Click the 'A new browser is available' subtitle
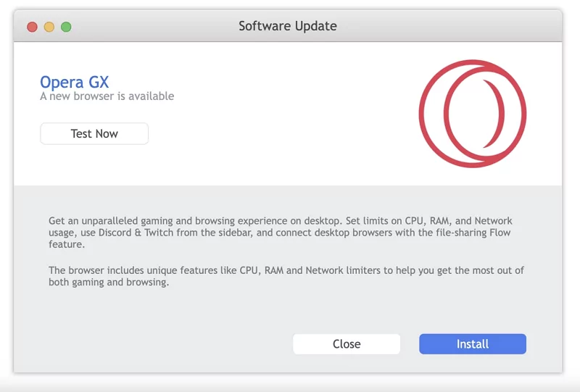The width and height of the screenshot is (580, 392). [x=107, y=96]
